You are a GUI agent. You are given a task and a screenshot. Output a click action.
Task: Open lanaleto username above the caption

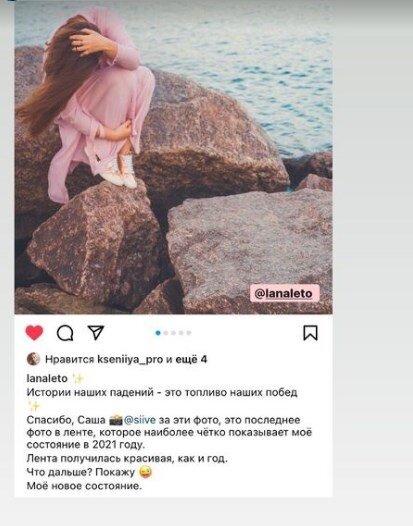click(x=47, y=378)
